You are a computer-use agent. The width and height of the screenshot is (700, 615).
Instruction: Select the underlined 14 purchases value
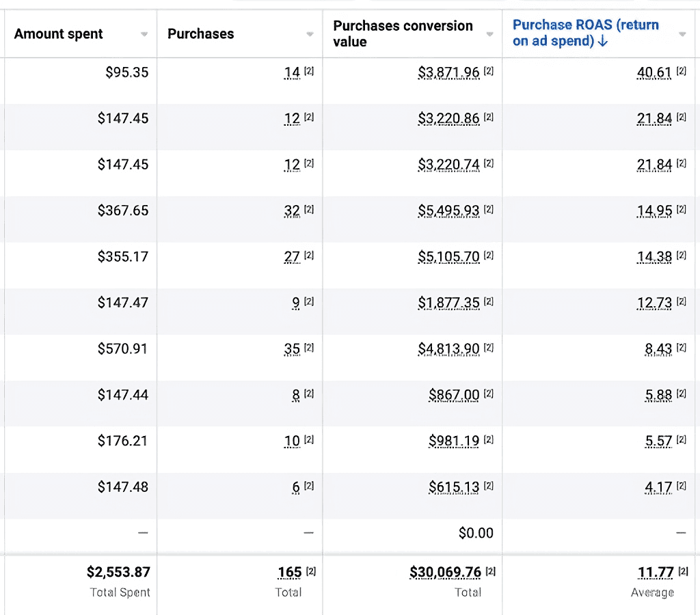(x=293, y=72)
